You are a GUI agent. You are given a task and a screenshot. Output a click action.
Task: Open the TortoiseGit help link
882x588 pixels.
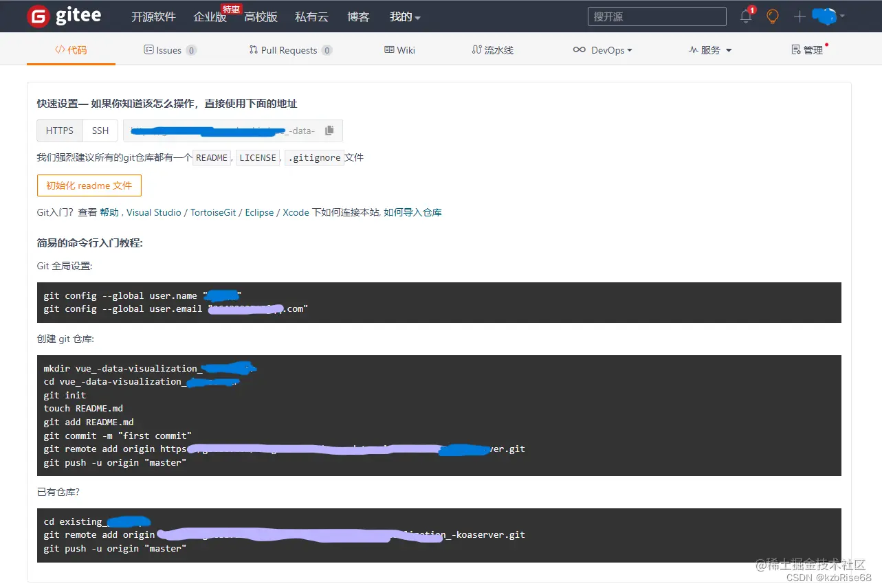[213, 212]
